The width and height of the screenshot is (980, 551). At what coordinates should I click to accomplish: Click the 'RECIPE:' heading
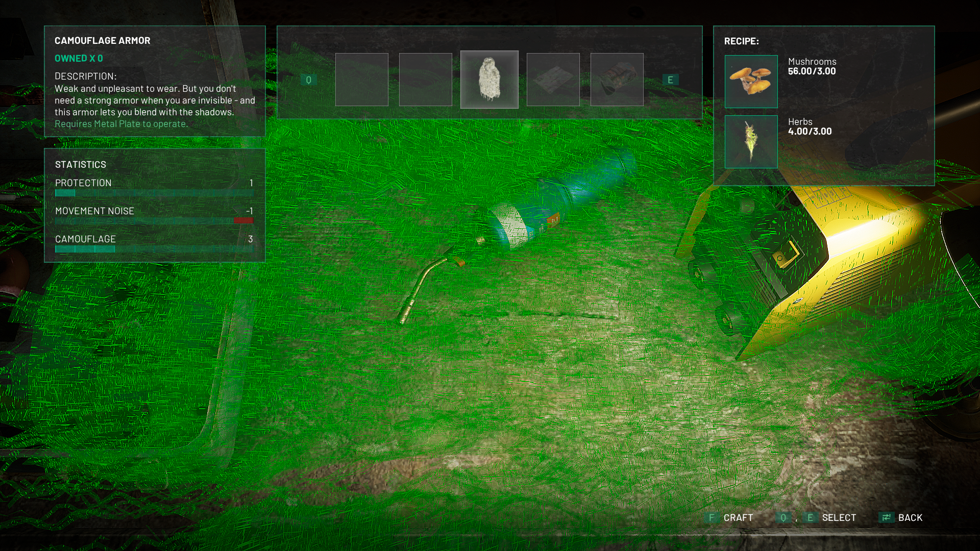click(741, 41)
